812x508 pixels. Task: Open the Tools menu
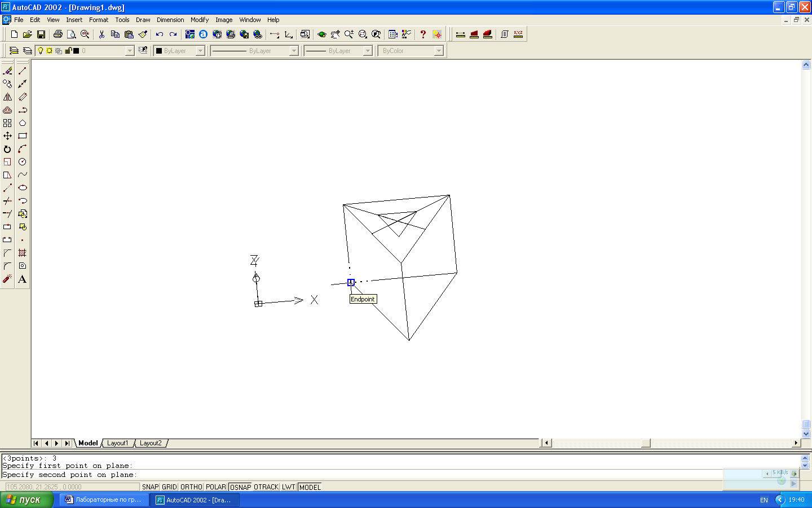point(122,20)
